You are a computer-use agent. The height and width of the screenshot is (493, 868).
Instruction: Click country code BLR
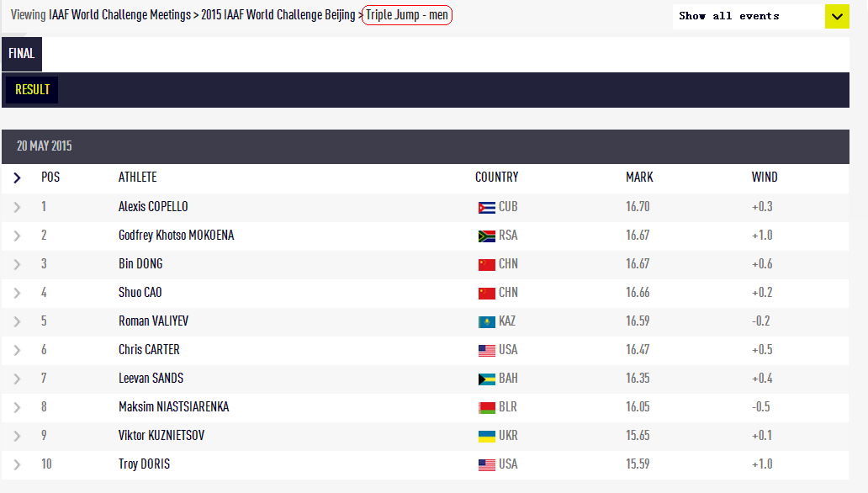[508, 407]
